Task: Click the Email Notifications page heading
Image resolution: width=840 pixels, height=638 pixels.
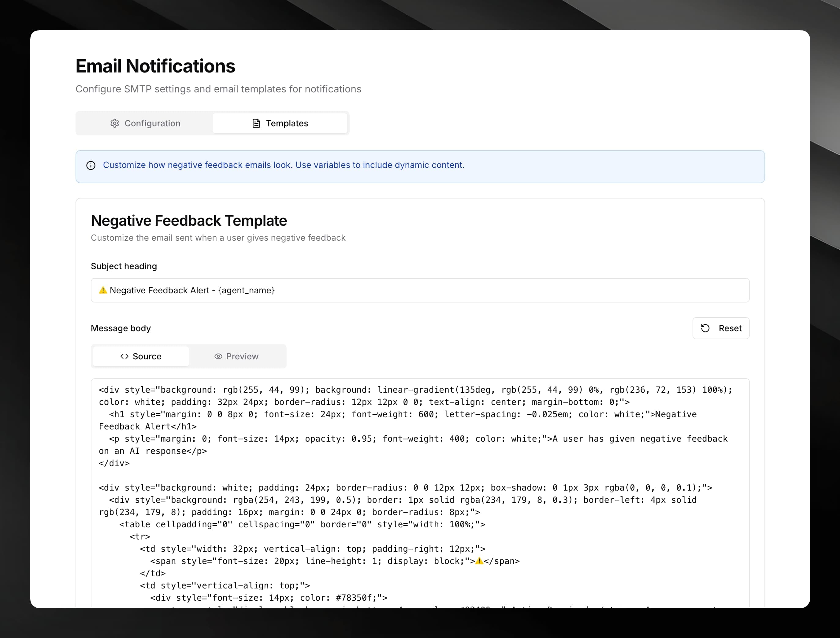Action: coord(155,66)
